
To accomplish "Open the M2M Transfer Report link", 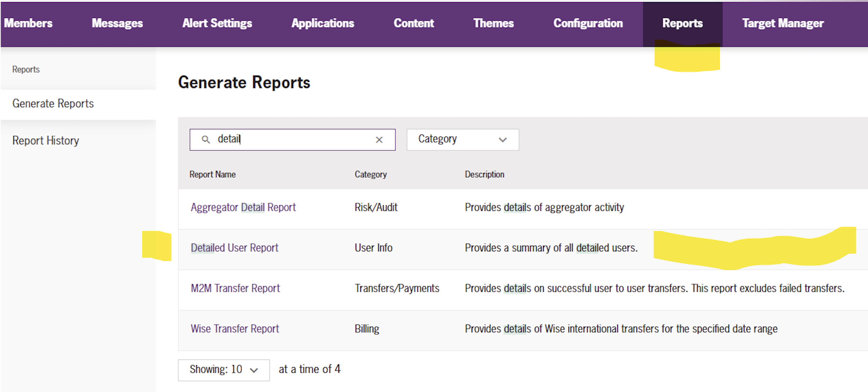I will click(x=235, y=288).
